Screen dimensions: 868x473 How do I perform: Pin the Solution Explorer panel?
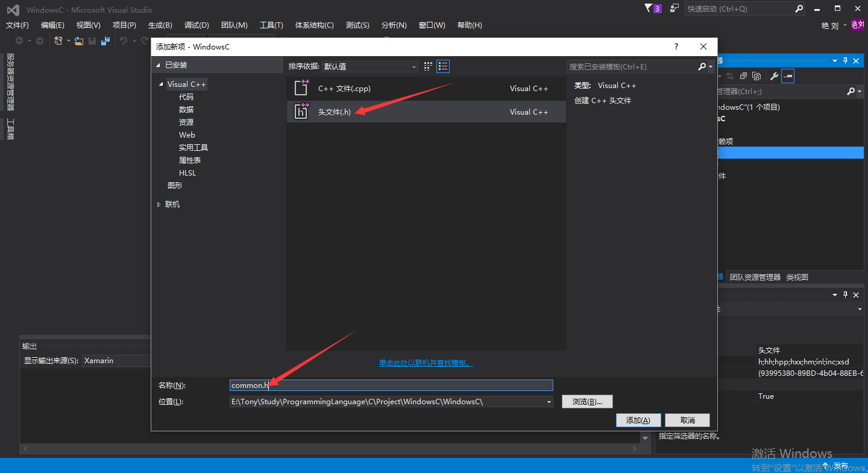pos(845,61)
